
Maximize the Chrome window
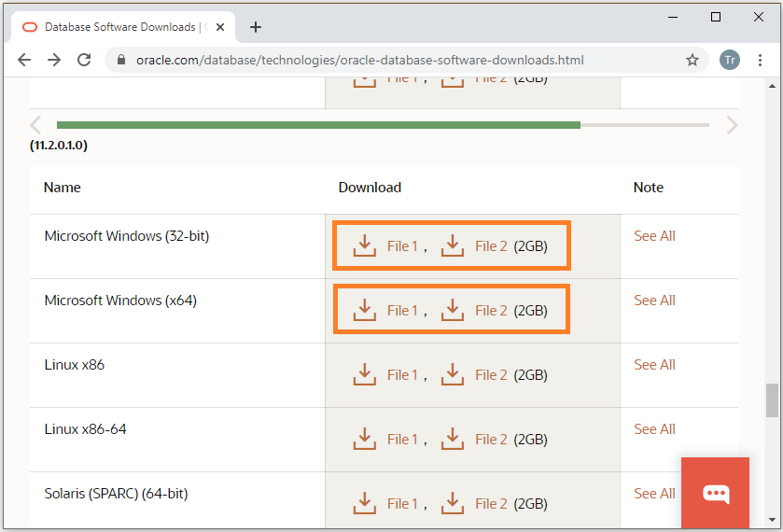pyautogui.click(x=716, y=17)
